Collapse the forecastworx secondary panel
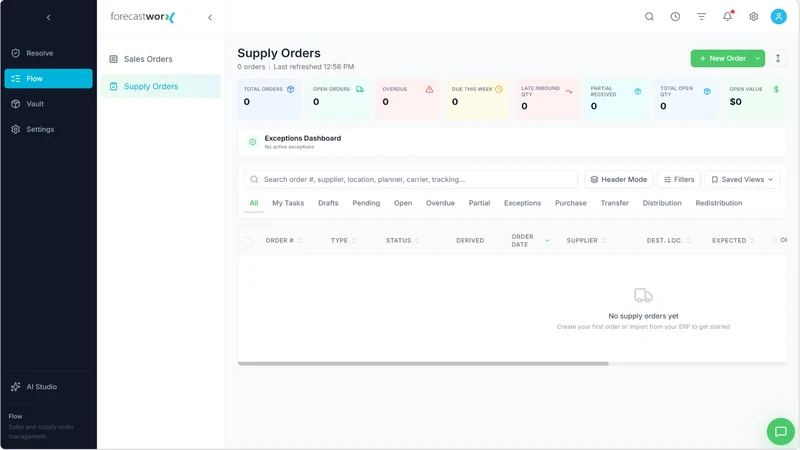 pos(210,17)
